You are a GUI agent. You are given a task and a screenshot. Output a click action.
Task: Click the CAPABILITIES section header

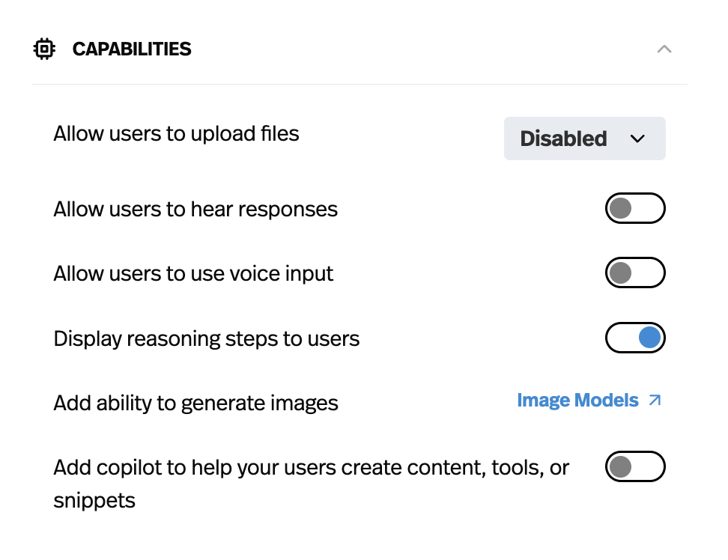coord(132,48)
